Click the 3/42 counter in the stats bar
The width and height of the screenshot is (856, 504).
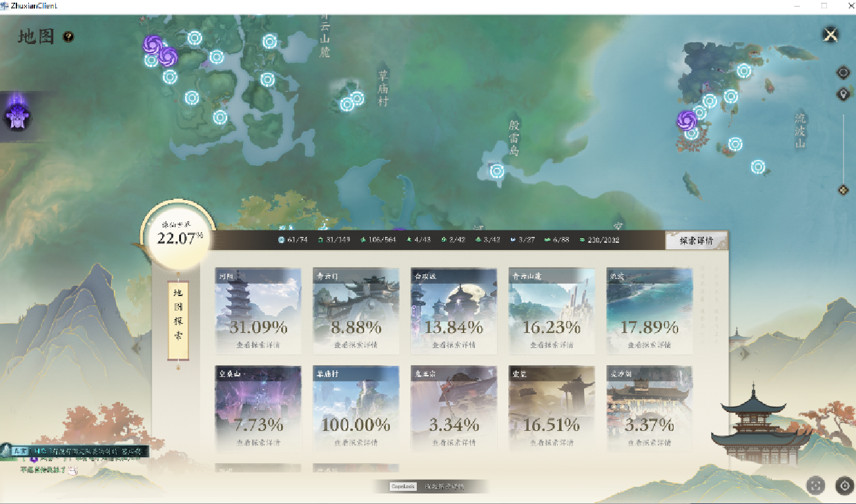[489, 240]
